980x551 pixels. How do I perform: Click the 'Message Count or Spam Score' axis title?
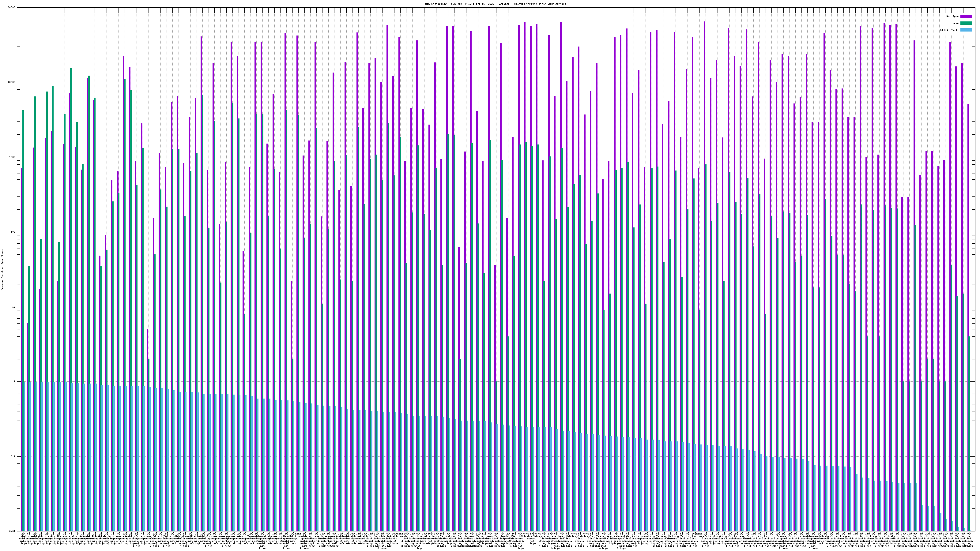[2, 270]
